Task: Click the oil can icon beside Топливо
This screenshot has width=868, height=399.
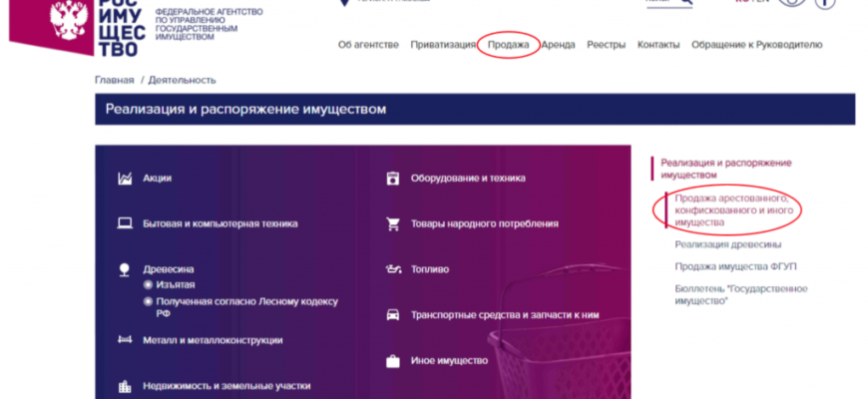Action: 393,269
